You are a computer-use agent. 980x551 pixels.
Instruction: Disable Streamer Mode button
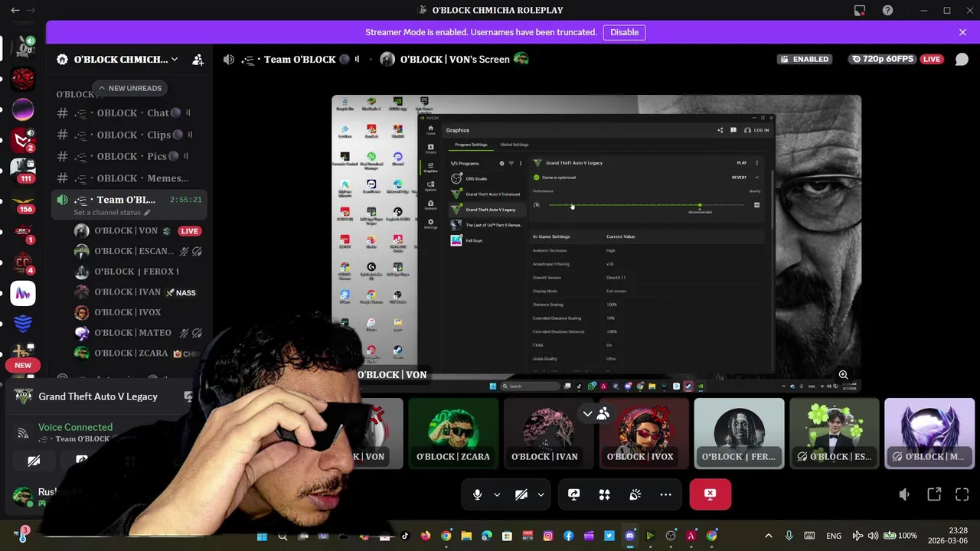coord(624,32)
